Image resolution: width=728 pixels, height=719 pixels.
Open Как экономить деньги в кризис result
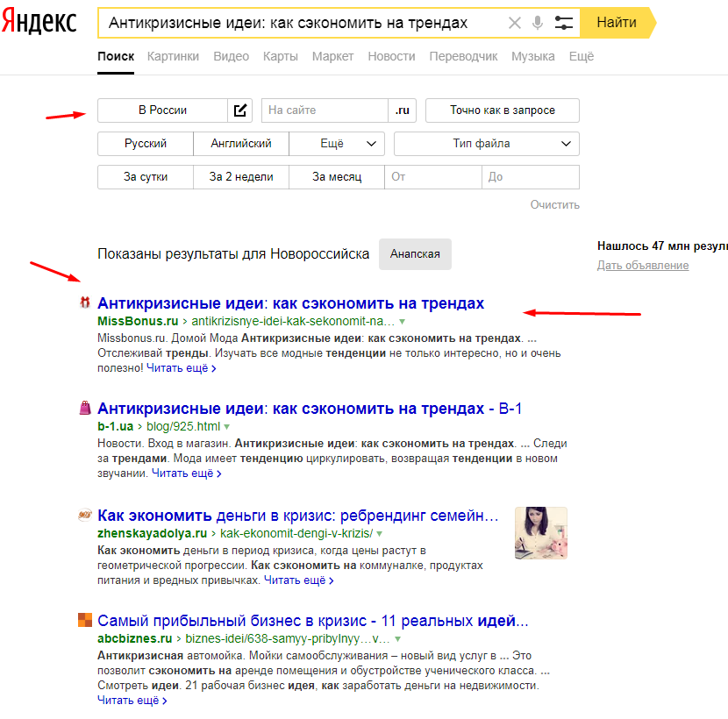click(x=297, y=516)
